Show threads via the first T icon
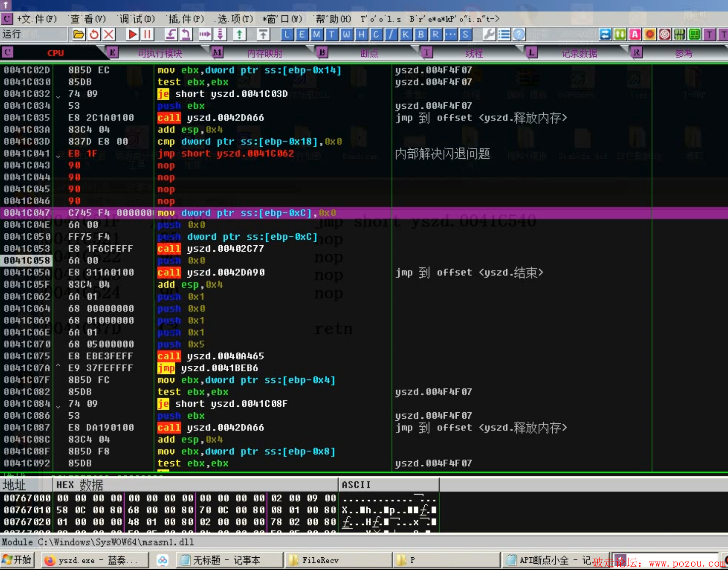 tap(332, 34)
